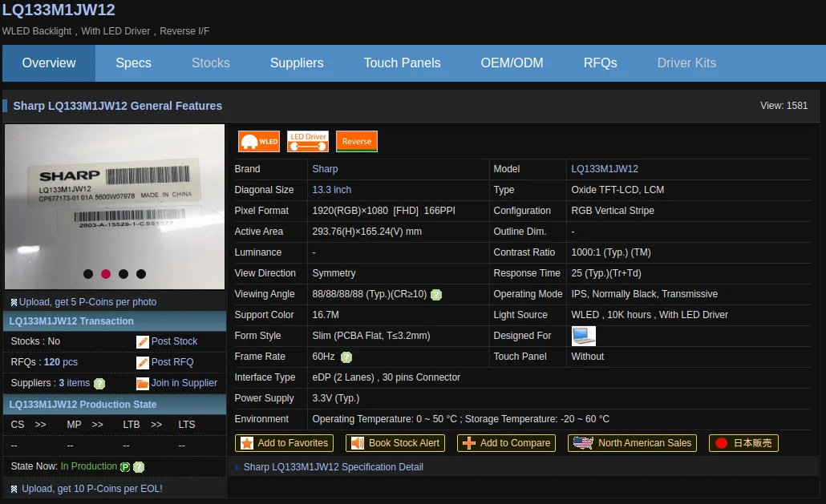Image resolution: width=826 pixels, height=504 pixels.
Task: Click the View: 1581 counter text
Action: [x=783, y=106]
